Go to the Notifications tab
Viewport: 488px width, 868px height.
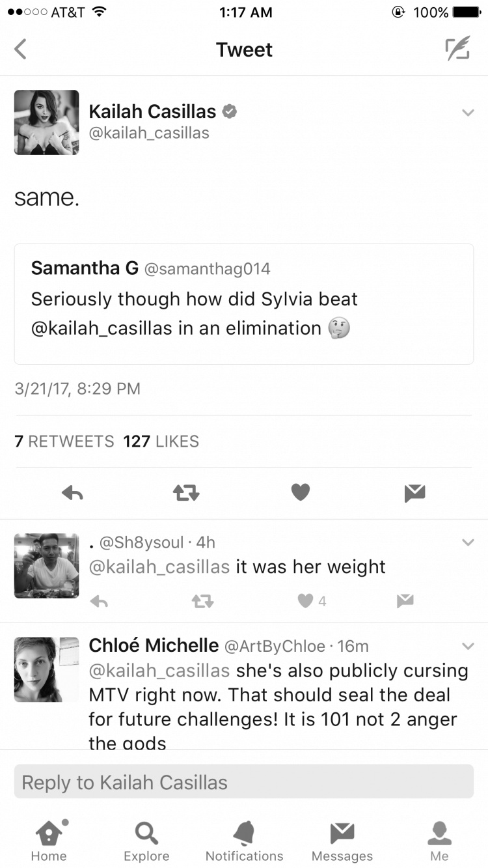[244, 841]
